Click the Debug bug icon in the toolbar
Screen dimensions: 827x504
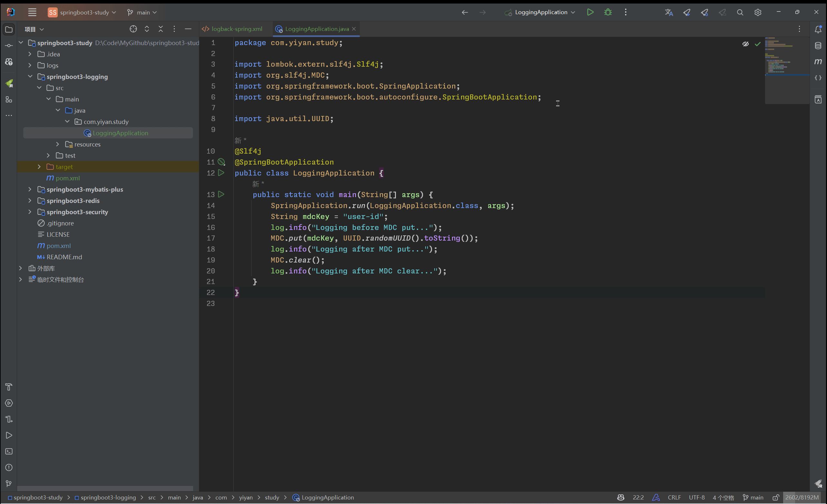(x=608, y=13)
